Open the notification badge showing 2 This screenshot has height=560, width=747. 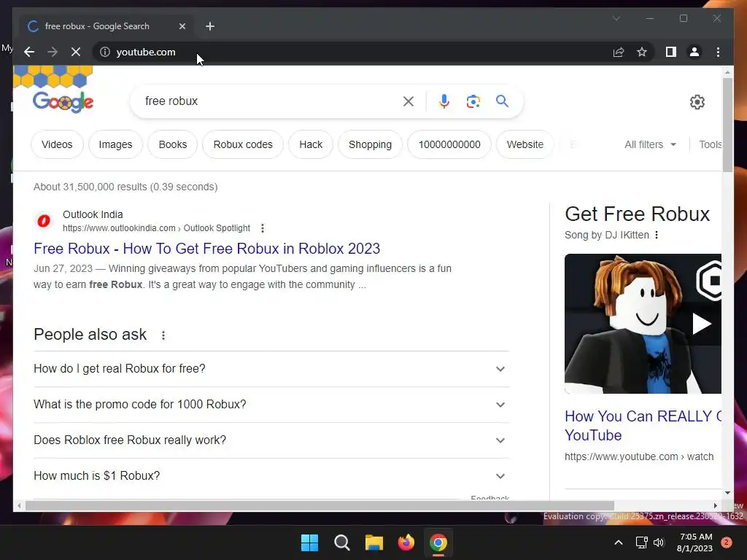click(727, 542)
